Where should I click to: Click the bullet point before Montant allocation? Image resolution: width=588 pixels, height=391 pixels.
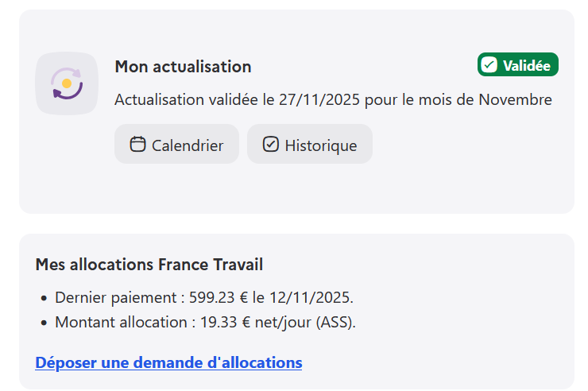(x=43, y=324)
